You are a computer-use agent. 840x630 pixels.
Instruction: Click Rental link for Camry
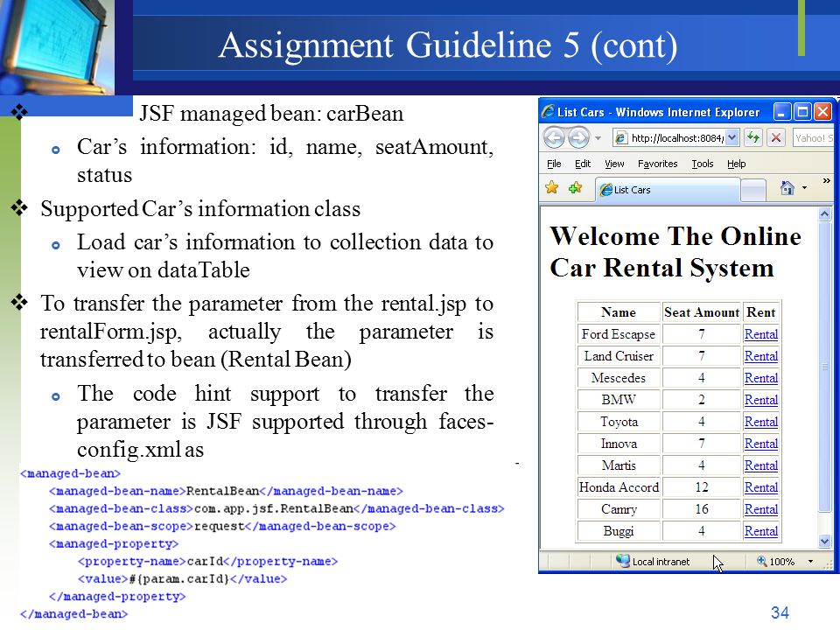[x=760, y=509]
